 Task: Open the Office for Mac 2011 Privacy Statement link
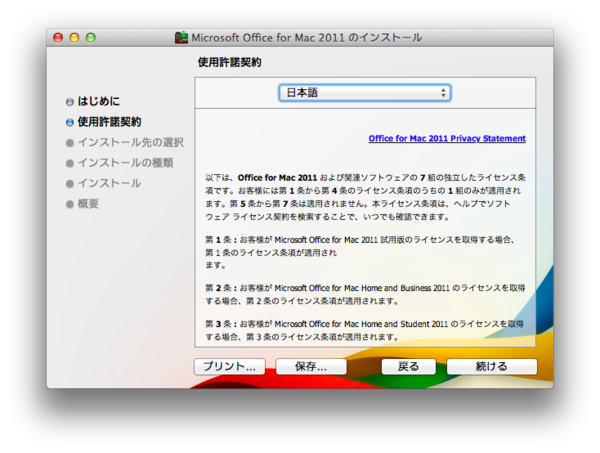pos(447,138)
